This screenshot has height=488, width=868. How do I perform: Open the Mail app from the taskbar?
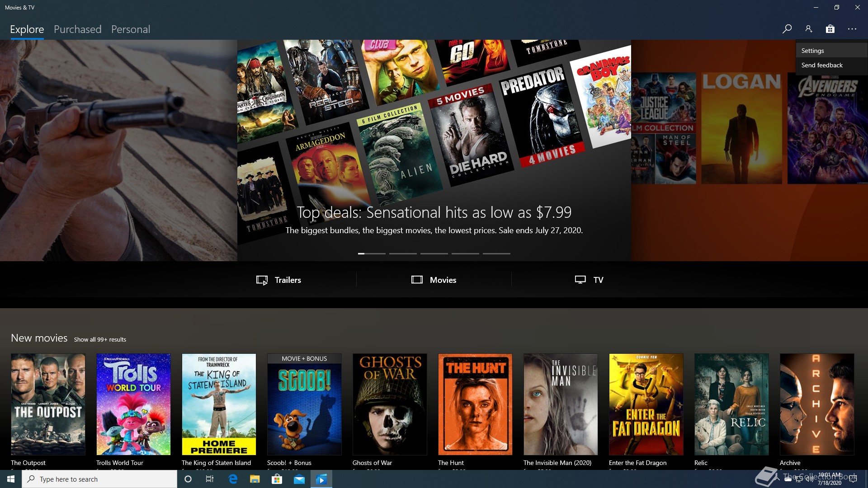coord(299,479)
